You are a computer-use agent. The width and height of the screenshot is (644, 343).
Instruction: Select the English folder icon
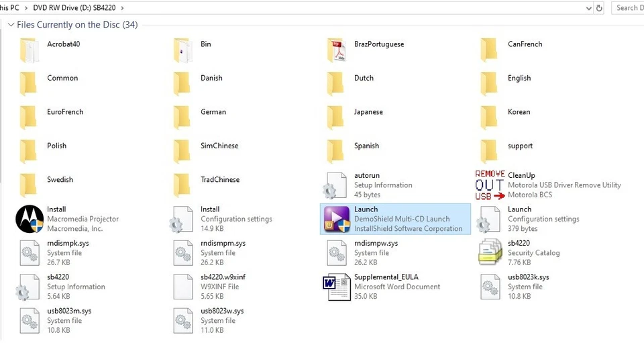pyautogui.click(x=489, y=83)
